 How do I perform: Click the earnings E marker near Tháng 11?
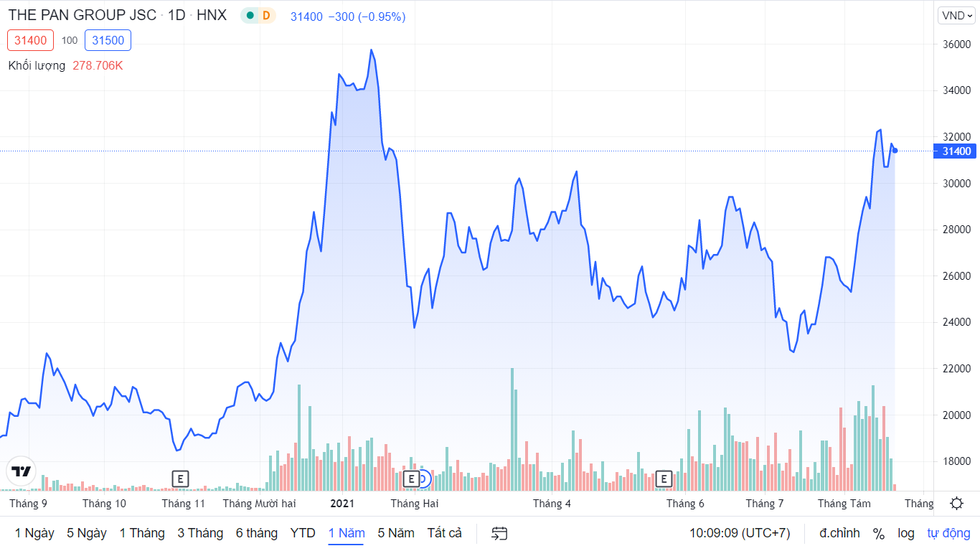point(181,479)
